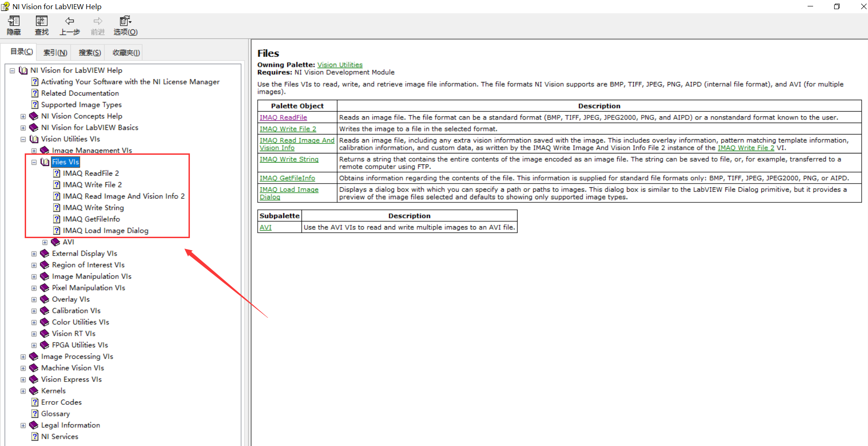Switch to the 目录(C) contents tab
Viewport: 868px width, 446px height.
coord(22,52)
